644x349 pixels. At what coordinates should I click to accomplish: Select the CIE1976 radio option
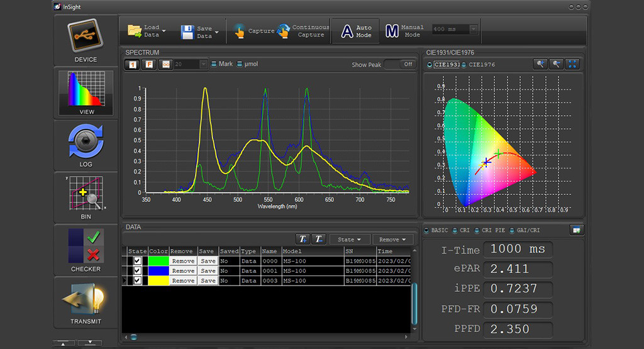pyautogui.click(x=464, y=65)
